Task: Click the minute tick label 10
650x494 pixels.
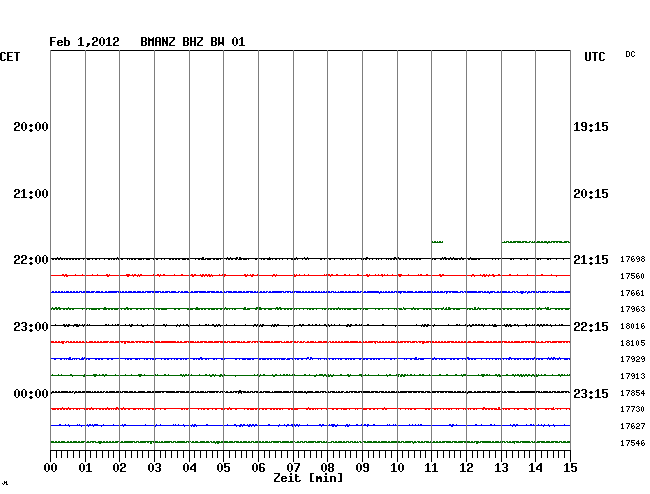Action: (x=397, y=468)
